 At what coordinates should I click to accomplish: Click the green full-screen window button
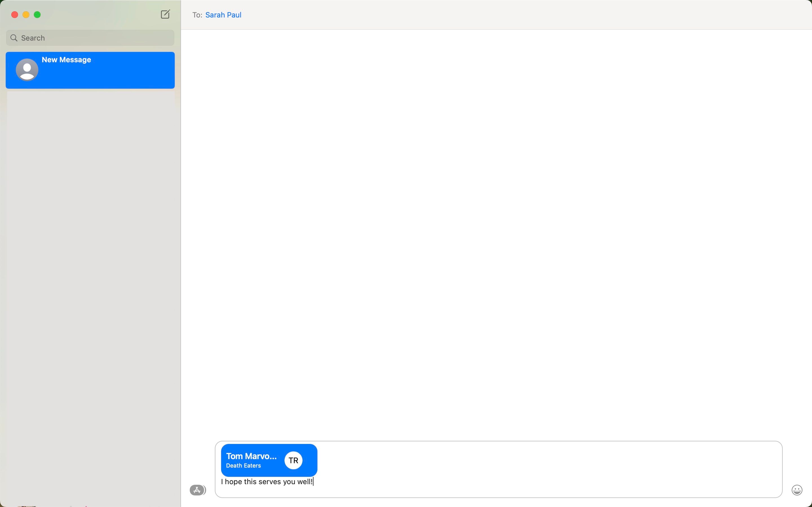tap(37, 15)
